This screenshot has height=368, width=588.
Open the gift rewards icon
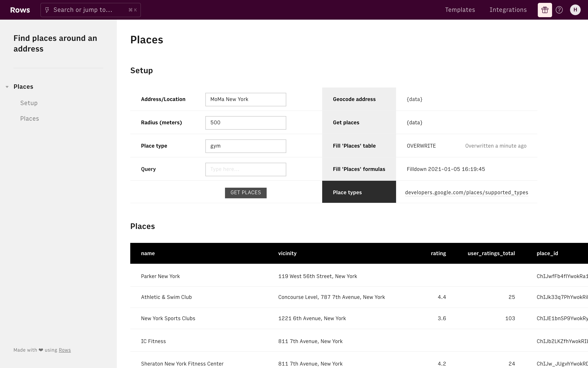point(545,10)
